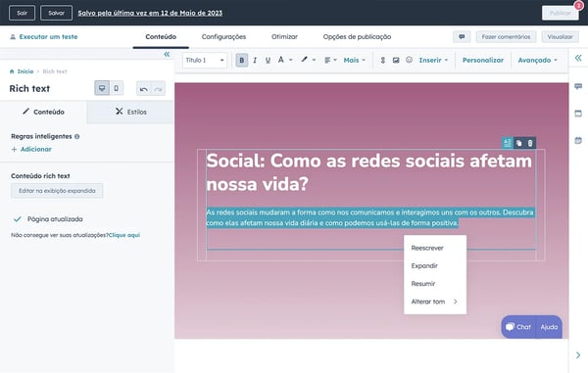Click the Visualizar button
Image resolution: width=588 pixels, height=373 pixels.
pyautogui.click(x=560, y=36)
